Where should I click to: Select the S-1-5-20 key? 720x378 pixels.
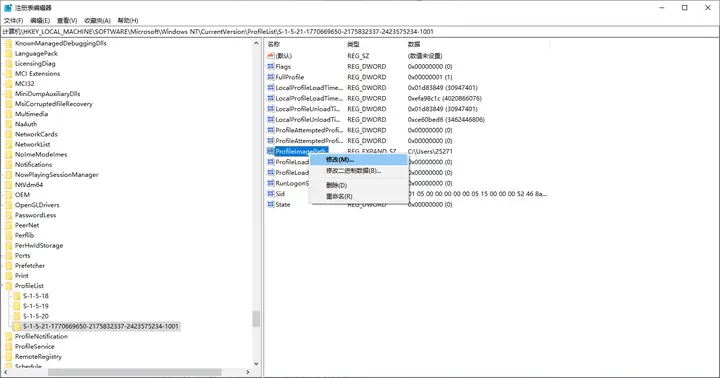(36, 316)
